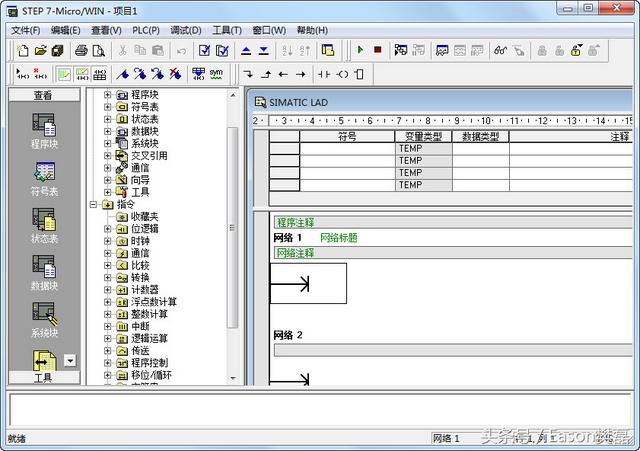Open the 帮助(H) menu
Viewport: 640px width, 451px height.
pyautogui.click(x=312, y=30)
